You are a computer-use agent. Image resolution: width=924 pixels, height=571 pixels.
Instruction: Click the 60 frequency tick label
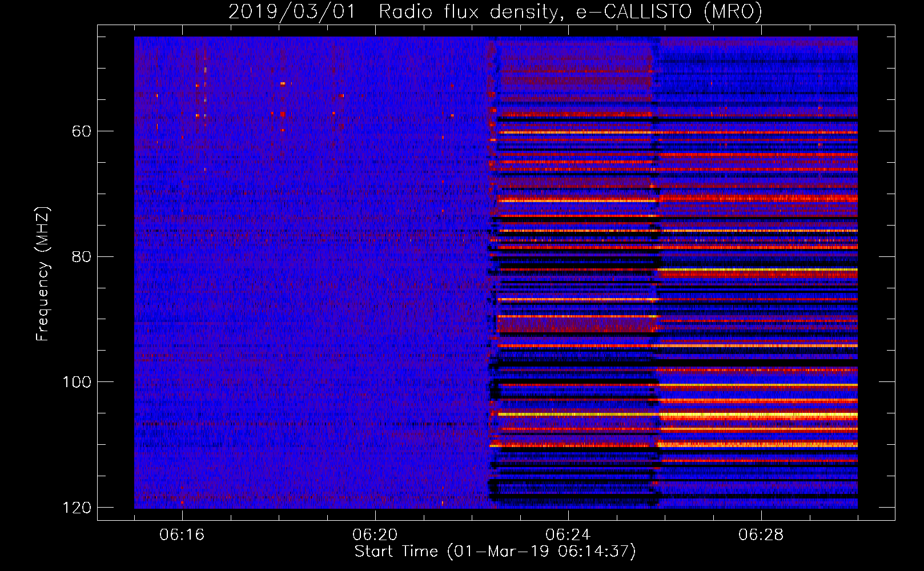click(82, 131)
